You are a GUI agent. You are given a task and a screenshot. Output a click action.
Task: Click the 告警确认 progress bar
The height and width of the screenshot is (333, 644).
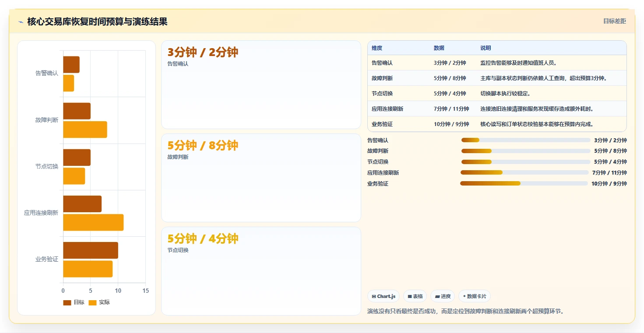tap(526, 140)
